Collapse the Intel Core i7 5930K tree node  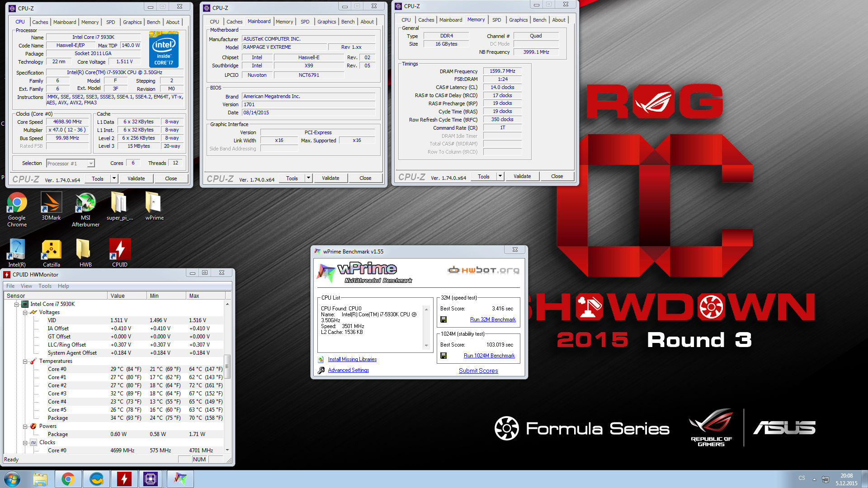click(x=16, y=305)
